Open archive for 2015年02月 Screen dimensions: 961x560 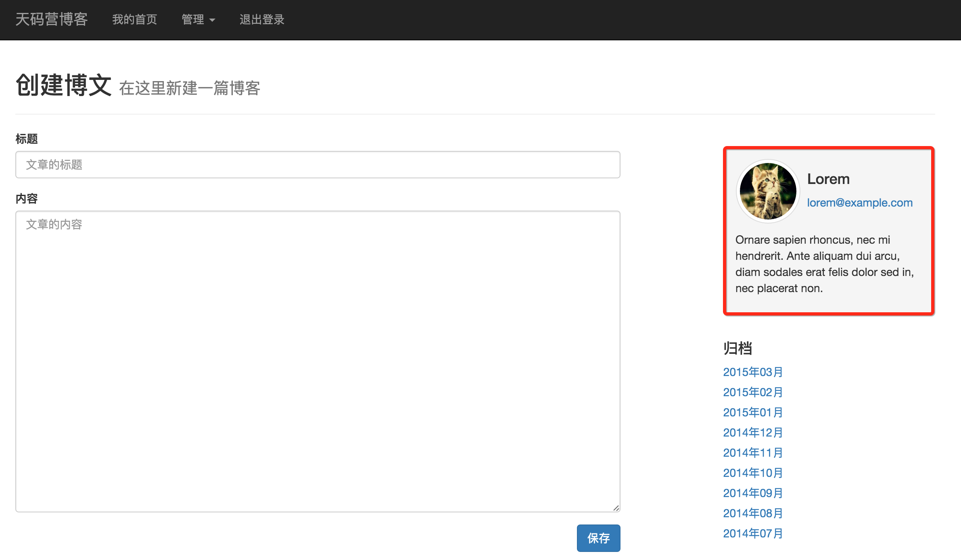coord(752,392)
